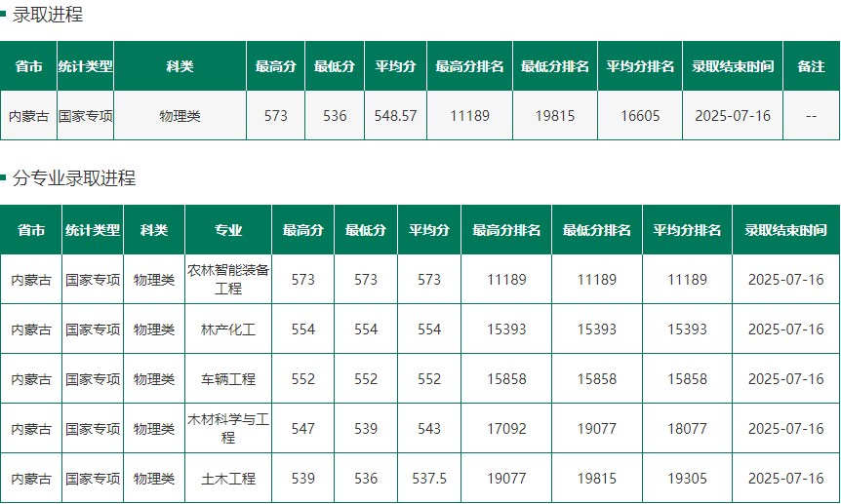841x504 pixels.
Task: Click 554 highest score for 林产化工
Action: point(303,330)
